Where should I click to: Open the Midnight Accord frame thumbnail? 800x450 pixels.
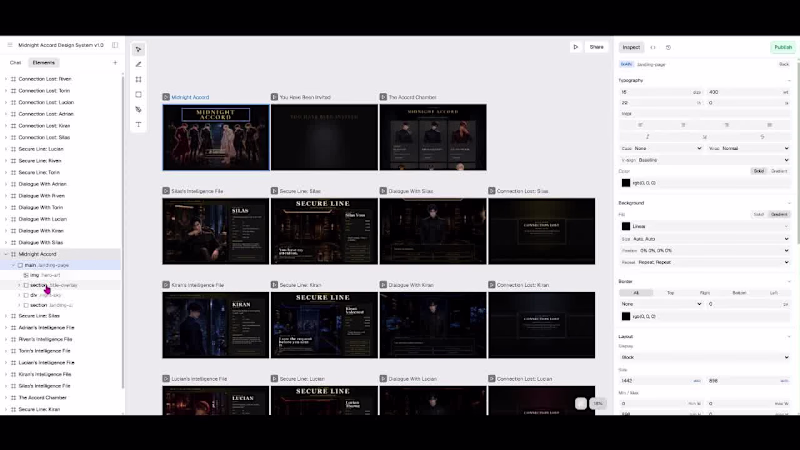[x=216, y=137]
